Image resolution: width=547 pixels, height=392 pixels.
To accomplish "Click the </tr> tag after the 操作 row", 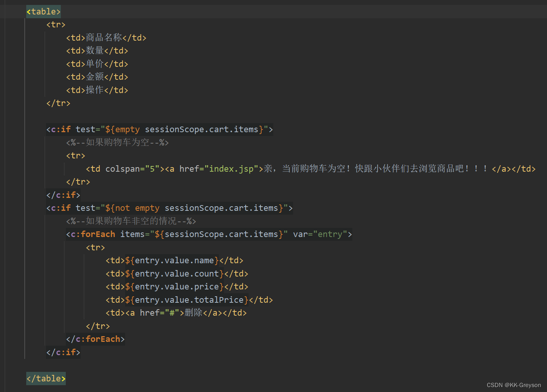I will pyautogui.click(x=58, y=103).
